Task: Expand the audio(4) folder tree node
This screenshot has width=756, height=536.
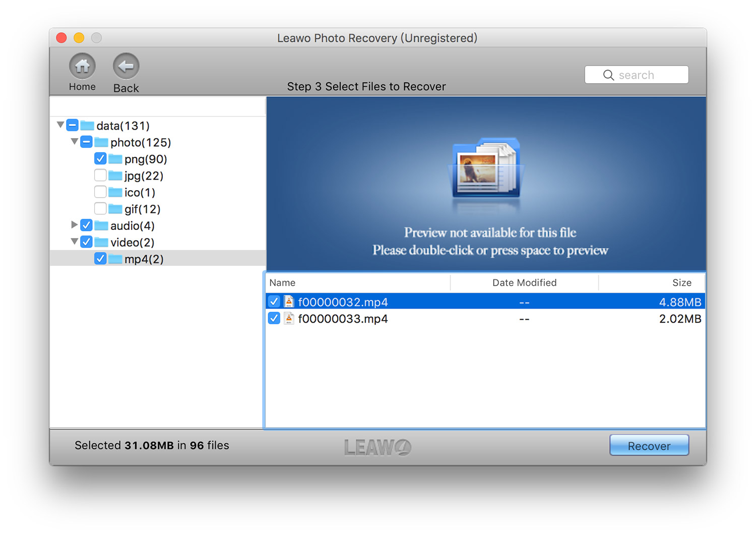Action: [x=74, y=225]
